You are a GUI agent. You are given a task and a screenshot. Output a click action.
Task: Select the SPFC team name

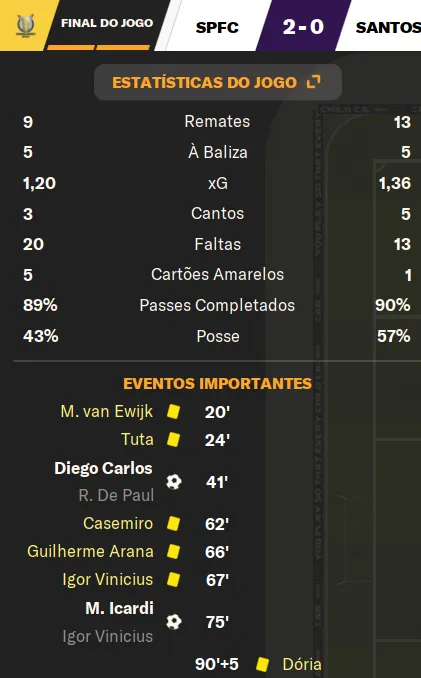point(217,28)
